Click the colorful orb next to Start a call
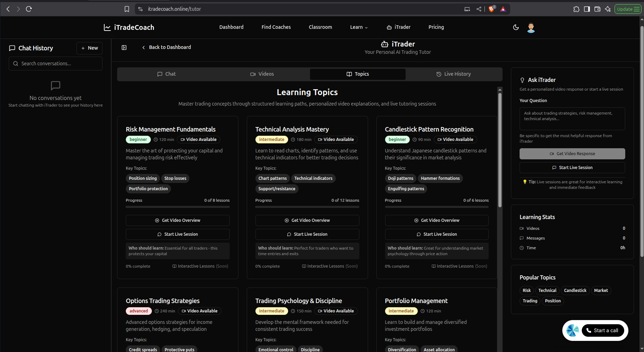This screenshot has height=352, width=644. click(x=573, y=330)
